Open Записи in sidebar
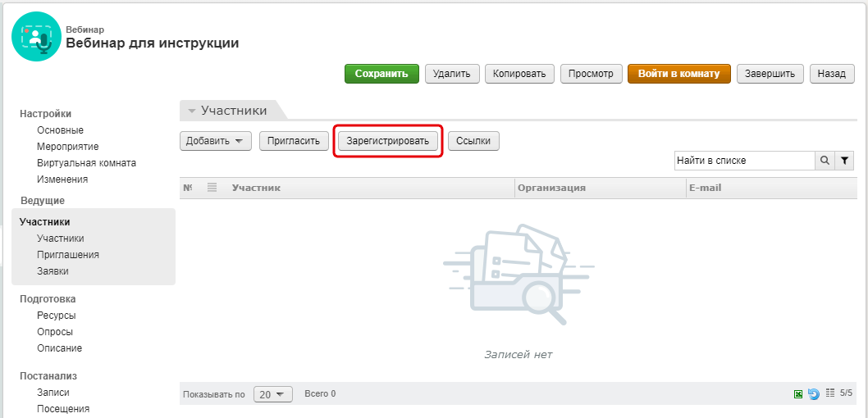Image resolution: width=868 pixels, height=418 pixels. click(53, 392)
